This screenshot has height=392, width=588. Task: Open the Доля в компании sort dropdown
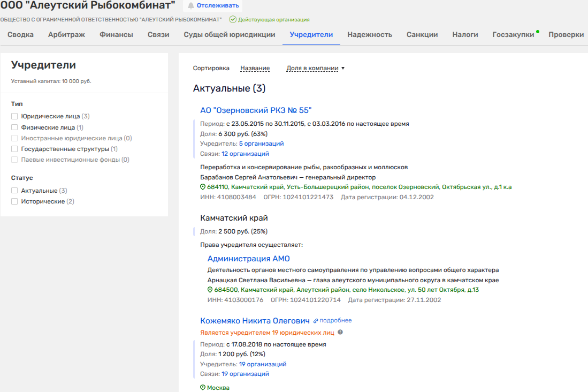point(316,68)
